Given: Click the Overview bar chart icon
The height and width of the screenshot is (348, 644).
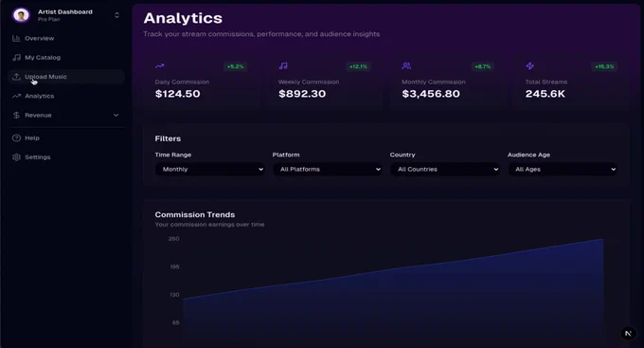Looking at the screenshot, I should [x=16, y=38].
